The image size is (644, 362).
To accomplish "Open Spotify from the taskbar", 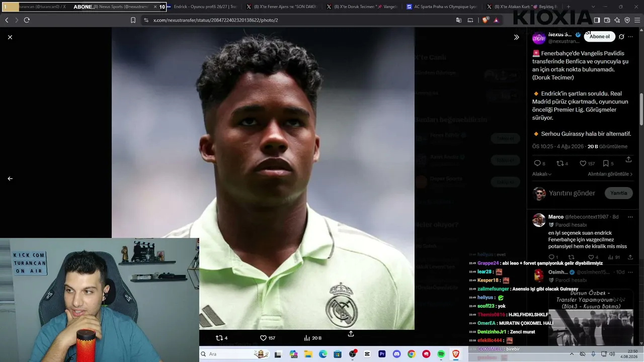I will point(441,354).
